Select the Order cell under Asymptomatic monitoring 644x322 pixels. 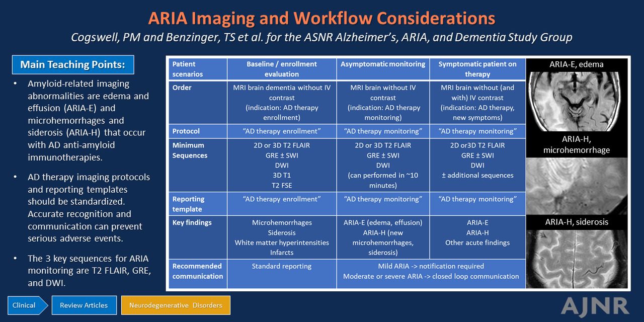coord(383,102)
